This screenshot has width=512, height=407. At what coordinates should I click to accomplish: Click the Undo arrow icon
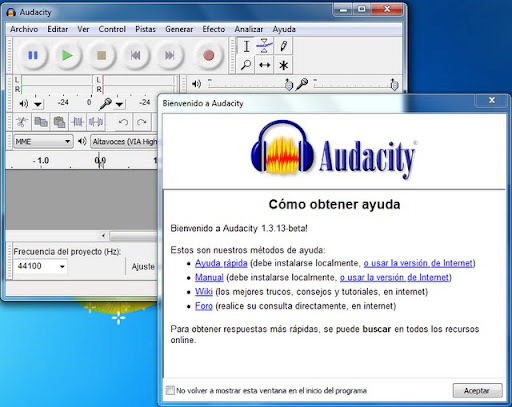[123, 122]
